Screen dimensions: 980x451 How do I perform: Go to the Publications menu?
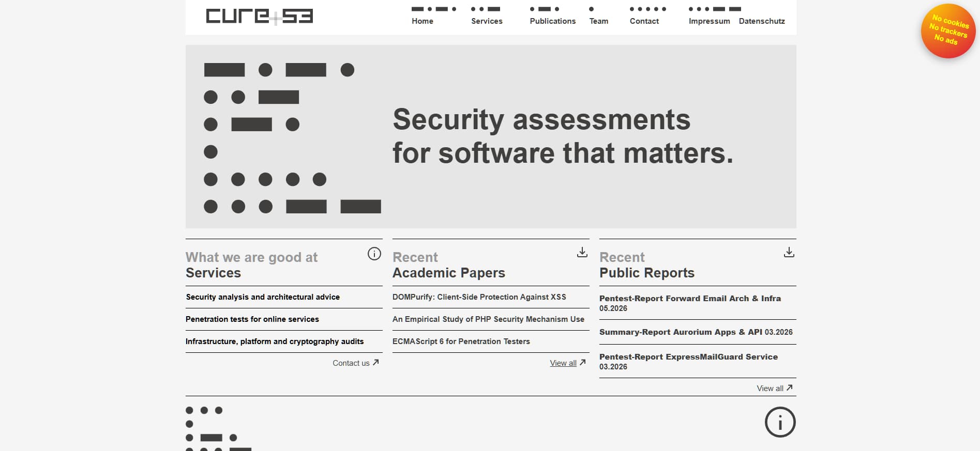tap(553, 21)
